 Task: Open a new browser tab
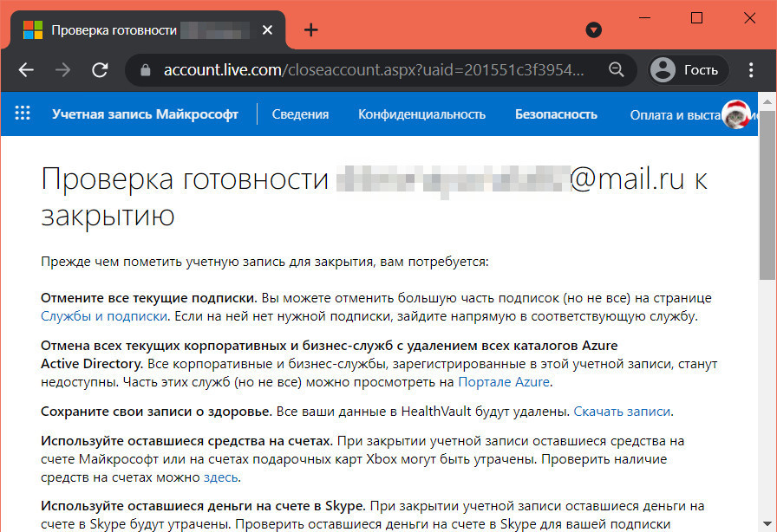click(x=311, y=30)
